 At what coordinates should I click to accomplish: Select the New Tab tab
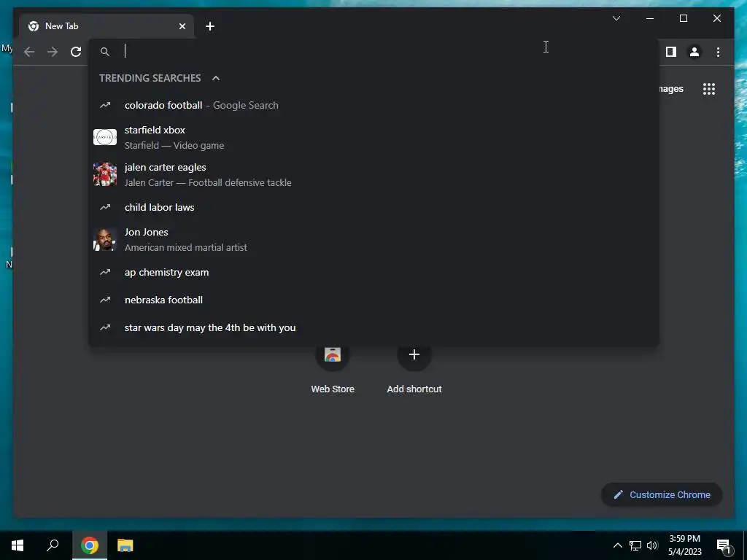tap(106, 26)
